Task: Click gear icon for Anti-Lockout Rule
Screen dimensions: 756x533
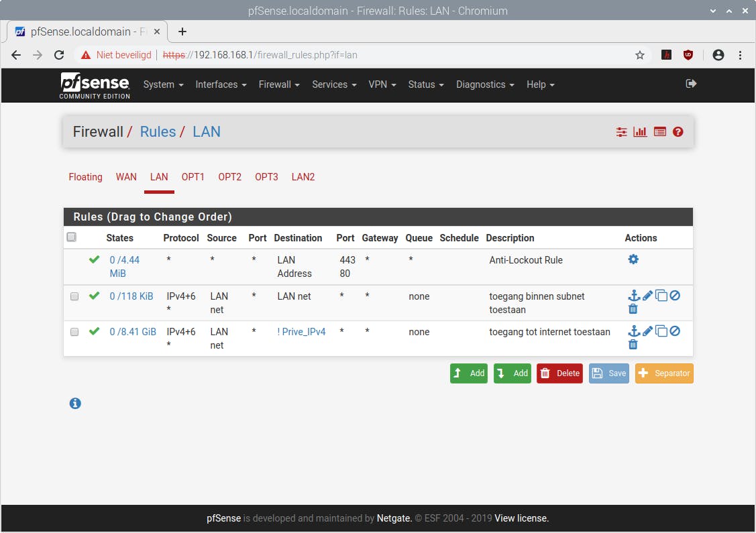Action: pos(633,259)
